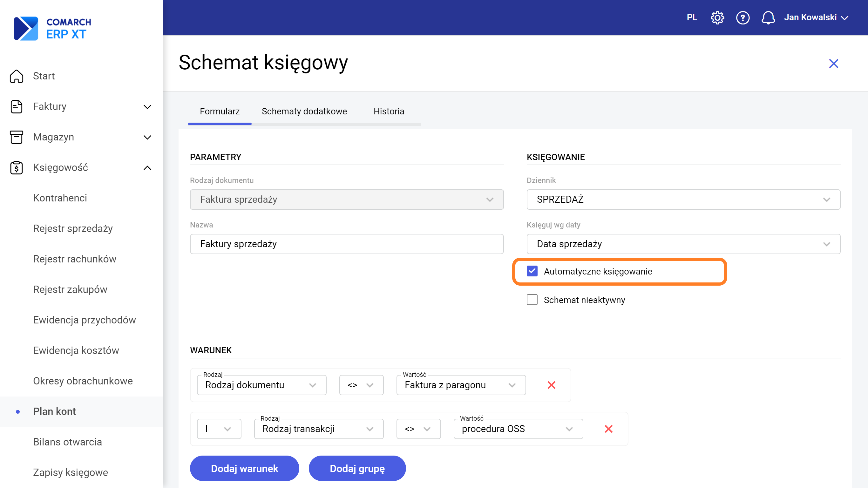Delete the Faktura z paragonu condition
Viewport: 868px width, 488px height.
click(x=551, y=385)
